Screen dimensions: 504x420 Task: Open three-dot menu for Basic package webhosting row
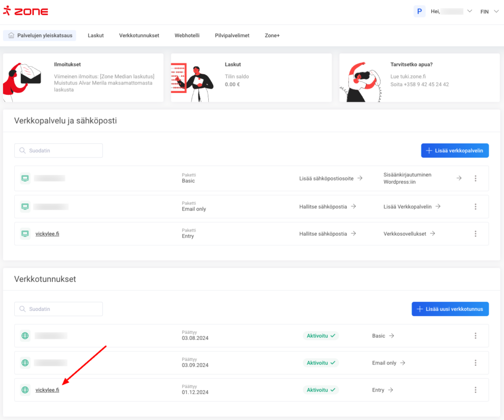tap(475, 178)
